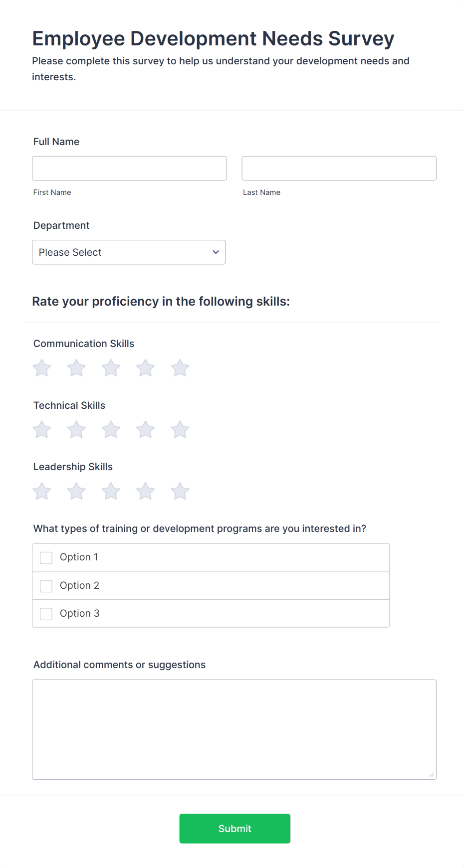Rate Communication Skills five stars
This screenshot has height=868, width=464.
180,367
